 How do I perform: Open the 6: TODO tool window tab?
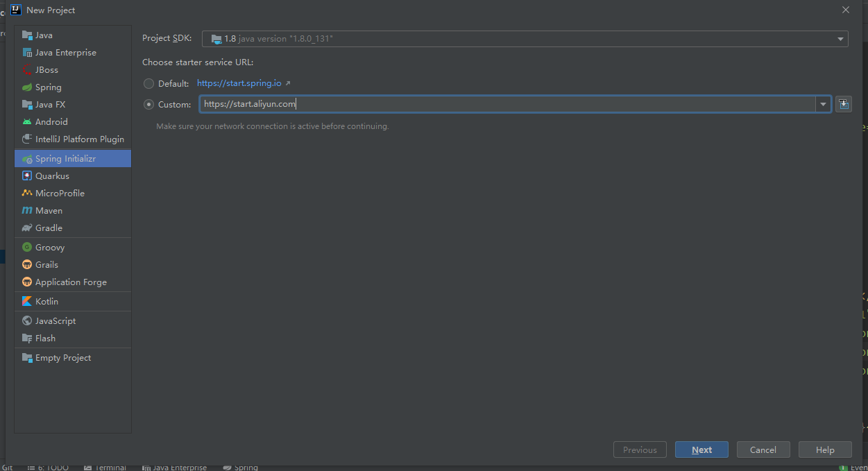(48, 468)
